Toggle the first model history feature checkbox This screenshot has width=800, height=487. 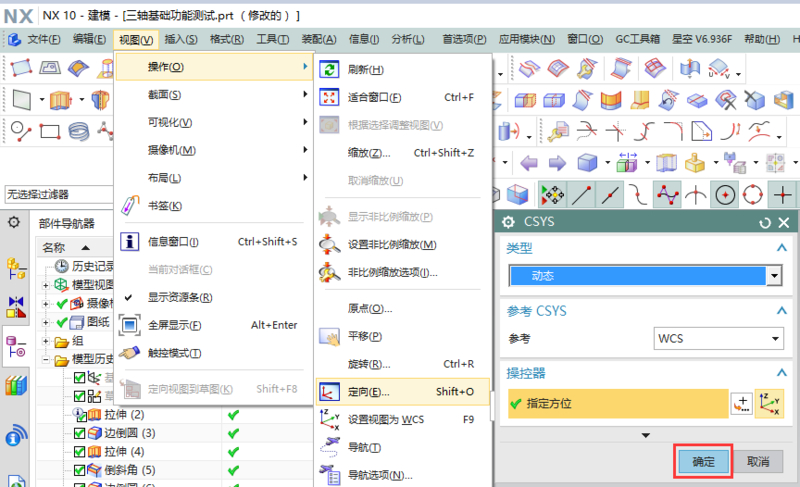79,378
